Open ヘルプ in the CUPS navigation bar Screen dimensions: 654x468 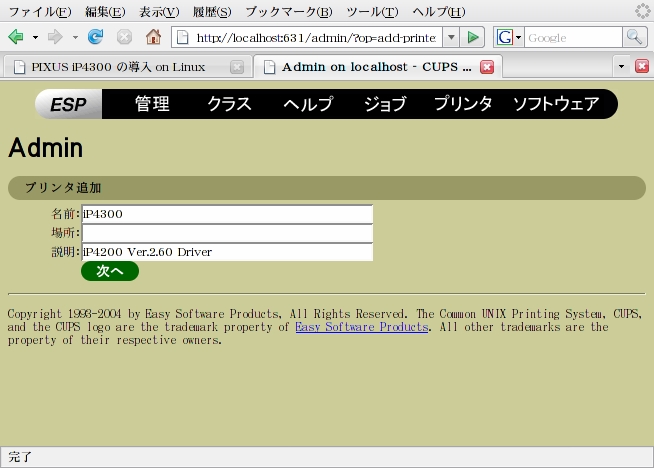click(309, 104)
